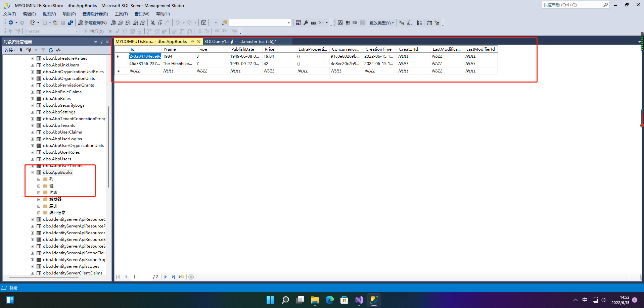Click the find in files icon
The image size is (644, 308).
[224, 23]
